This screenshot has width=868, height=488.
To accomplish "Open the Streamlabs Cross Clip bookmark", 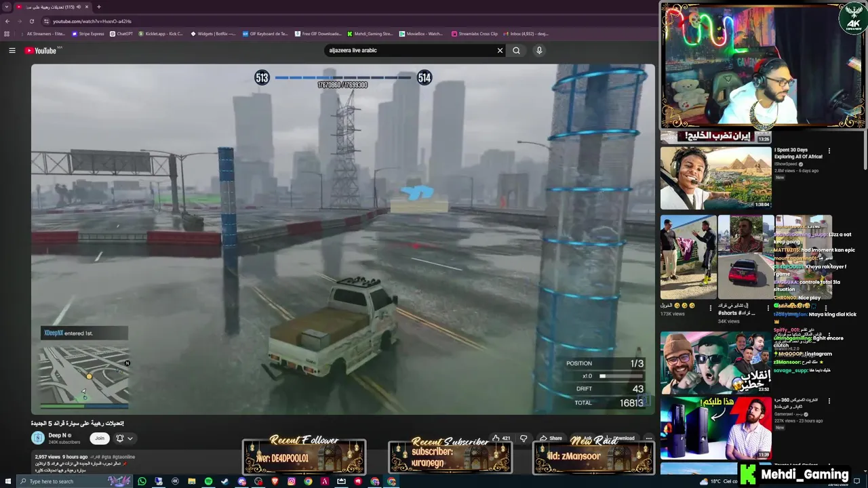I will (474, 33).
